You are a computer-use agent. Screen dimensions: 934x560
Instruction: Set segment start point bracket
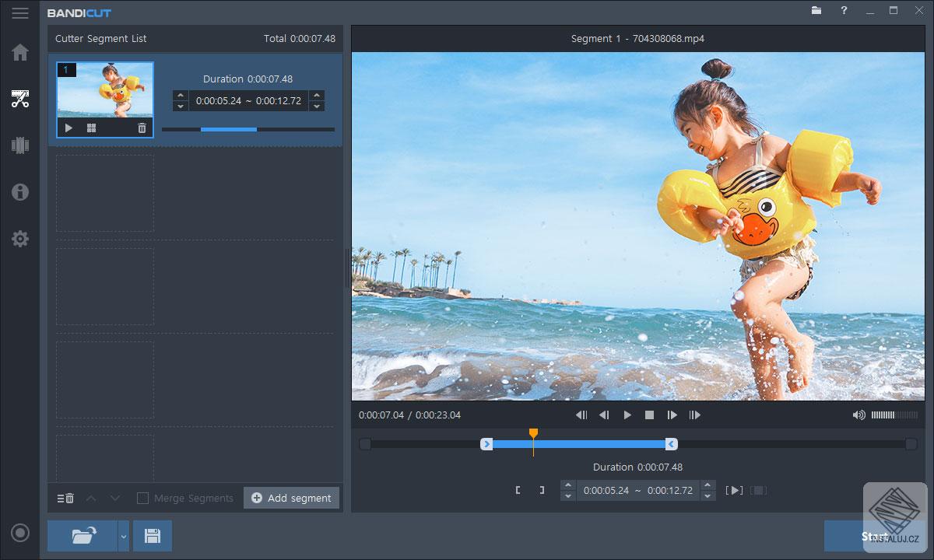point(518,490)
